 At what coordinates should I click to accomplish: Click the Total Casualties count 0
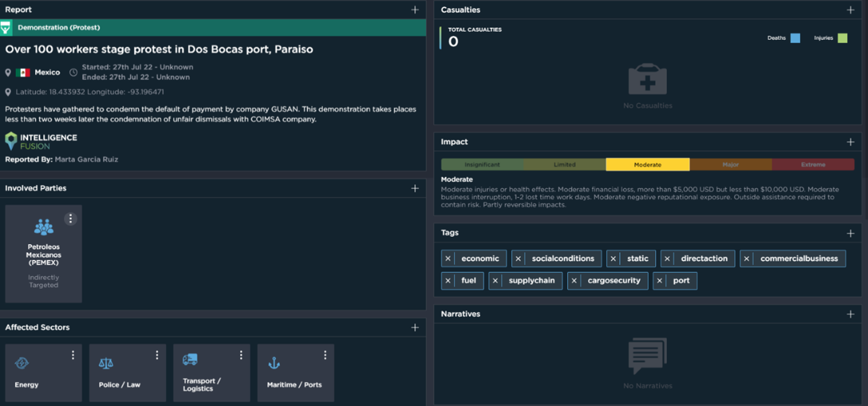click(x=453, y=42)
